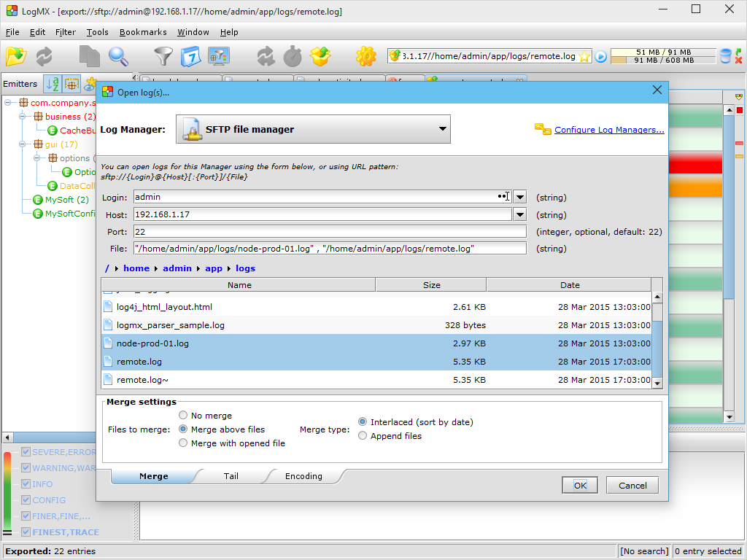Screen dimensions: 747x560
Task: Select Merge above files option
Action: point(183,429)
